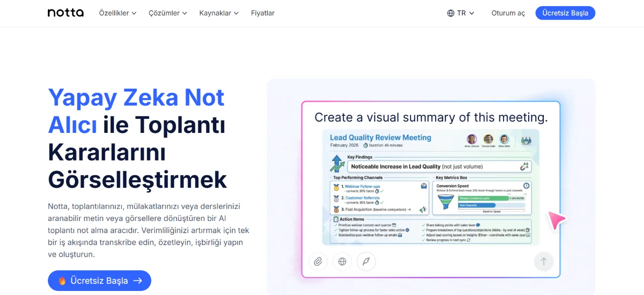Open the Kaynaklar dropdown menu
Viewport: 644px width, 295px height.
coord(219,13)
